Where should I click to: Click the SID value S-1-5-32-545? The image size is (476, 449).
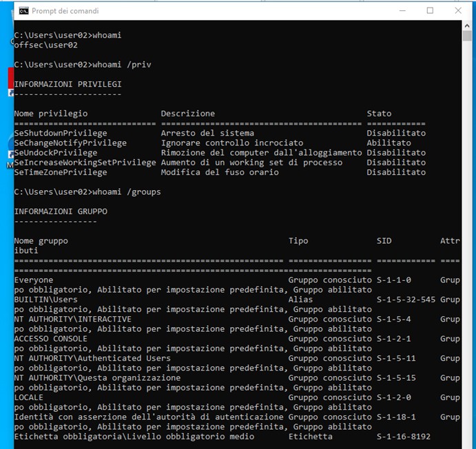click(406, 300)
